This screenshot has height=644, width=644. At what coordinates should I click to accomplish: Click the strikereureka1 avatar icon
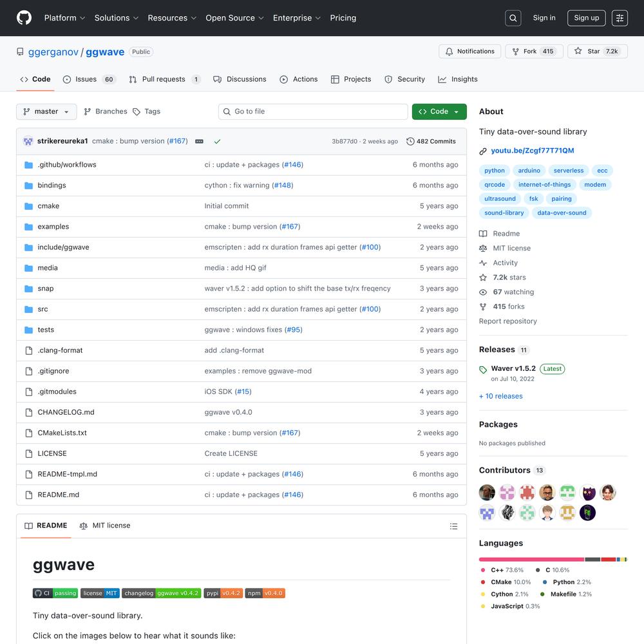tap(28, 141)
